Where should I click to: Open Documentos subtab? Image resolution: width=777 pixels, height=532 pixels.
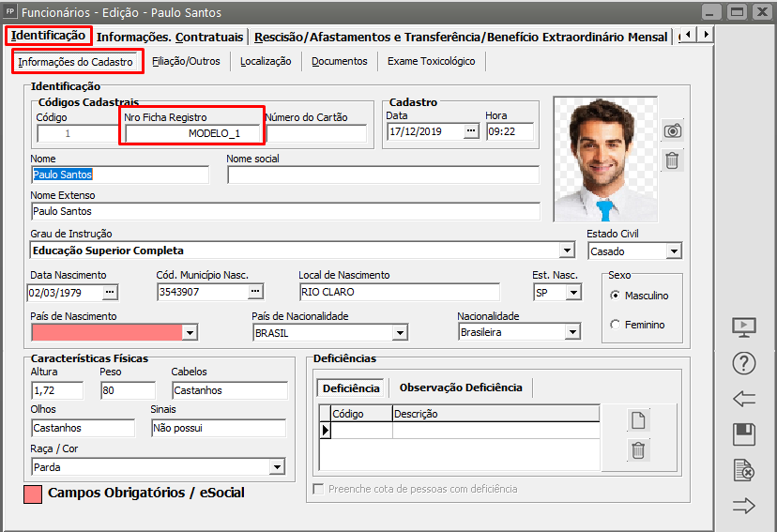pos(340,61)
